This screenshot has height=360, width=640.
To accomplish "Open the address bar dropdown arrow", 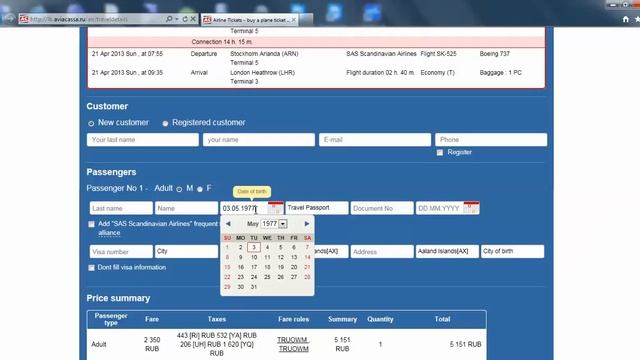I will click(x=177, y=19).
